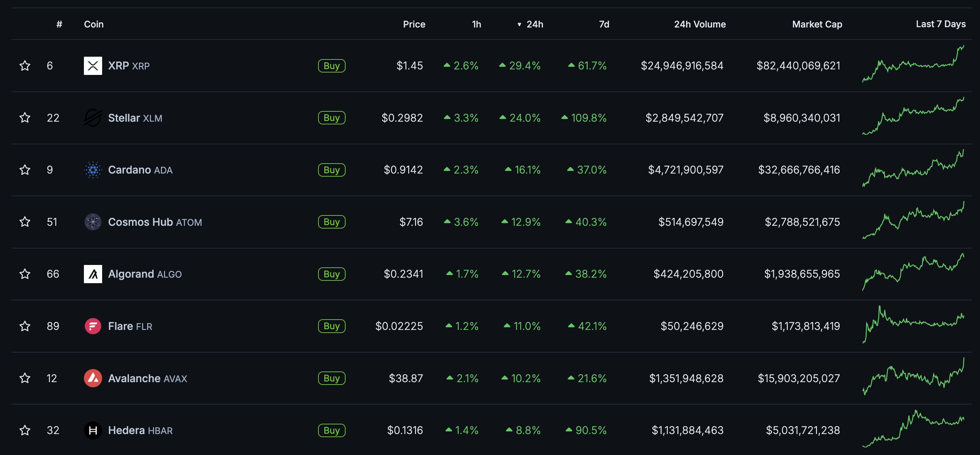The height and width of the screenshot is (455, 980).
Task: Toggle the star for Cardano
Action: coord(25,170)
